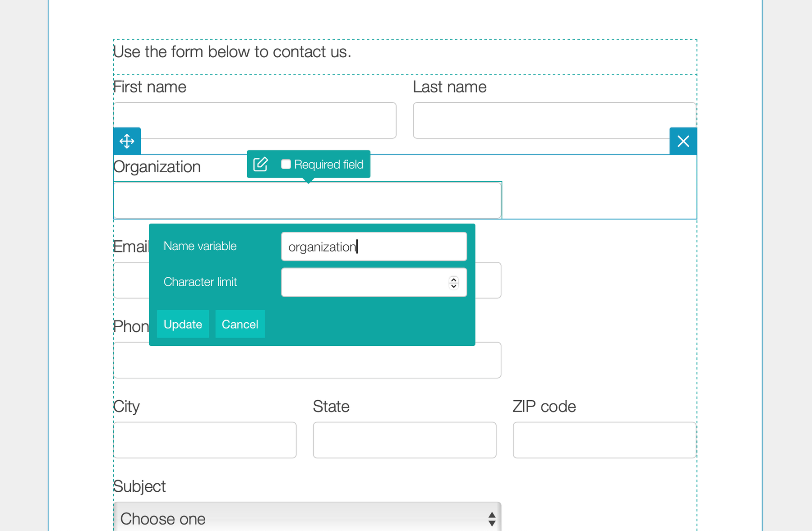Select the Organization input field

point(307,200)
